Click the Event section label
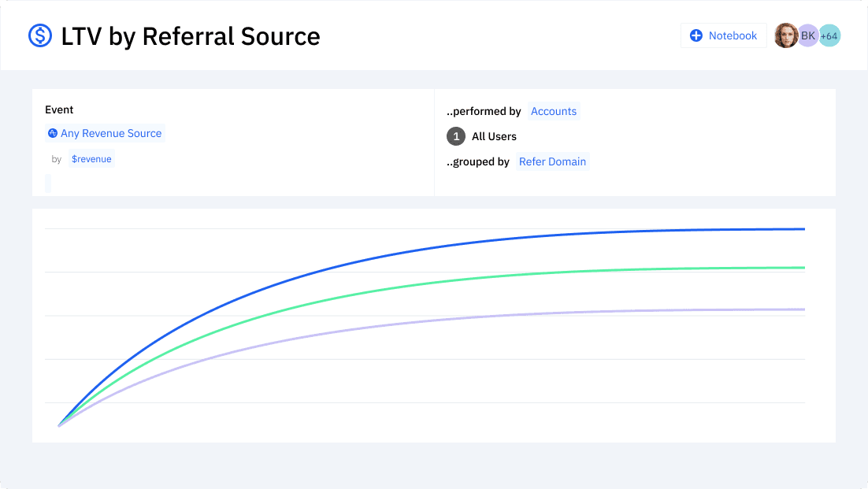The image size is (868, 489). coord(59,109)
